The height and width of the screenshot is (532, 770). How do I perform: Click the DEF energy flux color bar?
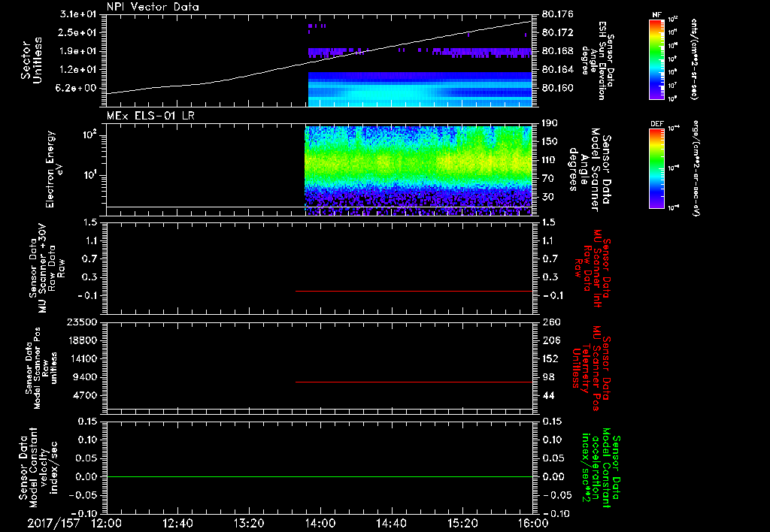657,168
